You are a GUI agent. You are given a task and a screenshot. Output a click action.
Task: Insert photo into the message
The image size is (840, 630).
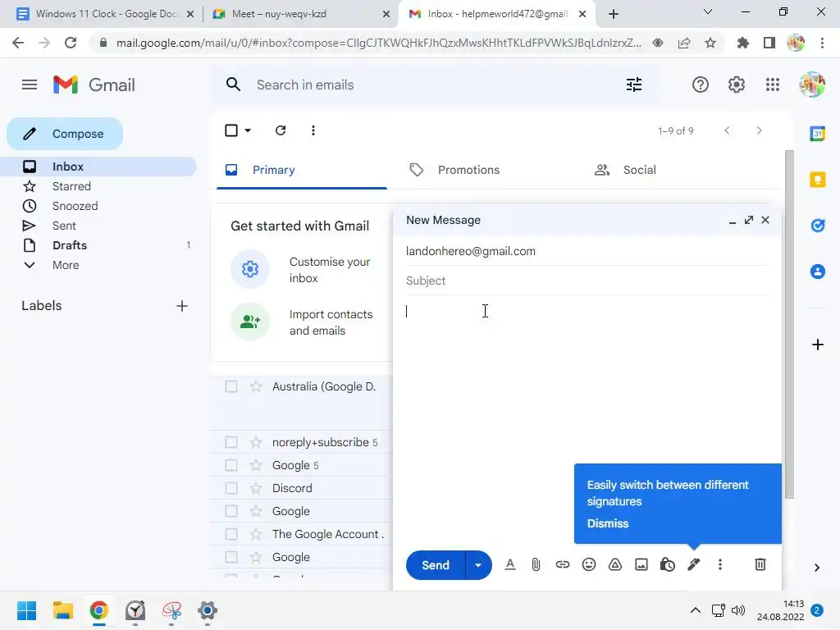click(641, 564)
